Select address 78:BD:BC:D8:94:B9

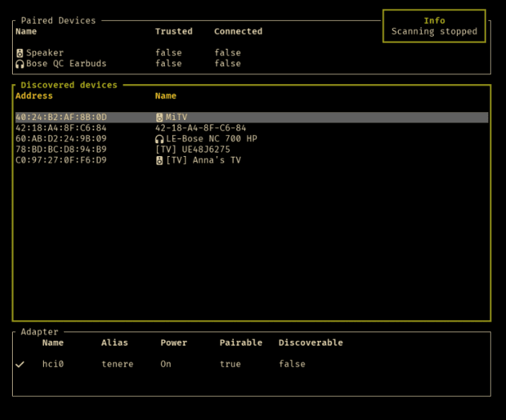point(61,150)
